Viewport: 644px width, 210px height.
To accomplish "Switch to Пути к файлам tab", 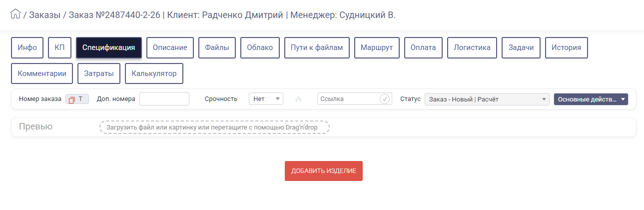I will [x=317, y=48].
